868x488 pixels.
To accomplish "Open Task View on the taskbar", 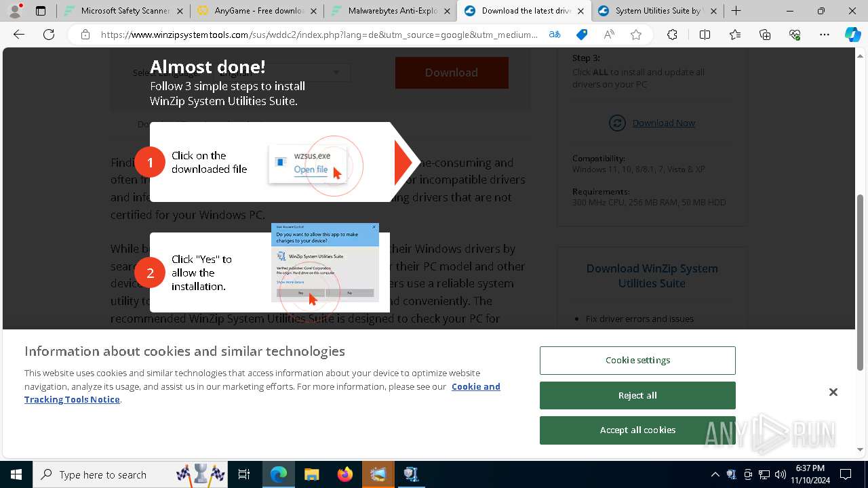I will tap(244, 474).
